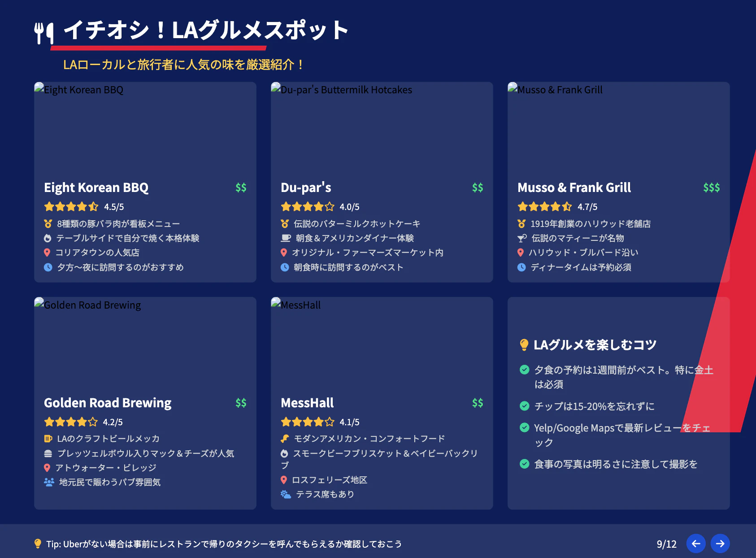Viewport: 756px width, 558px height.
Task: Click the $$$ price label on Musso & Frank Grill
Action: [x=712, y=187]
